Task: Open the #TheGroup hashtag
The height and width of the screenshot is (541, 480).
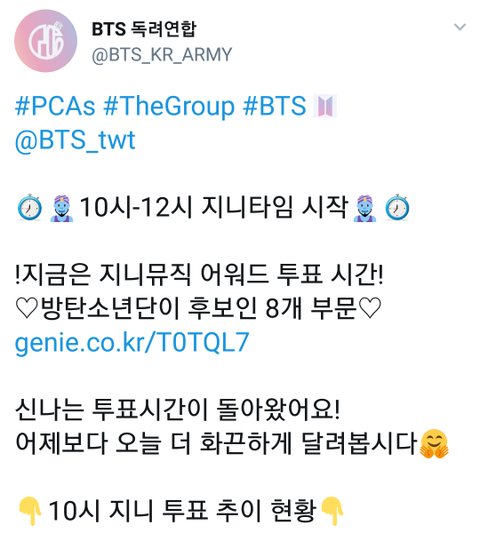Action: (x=169, y=107)
